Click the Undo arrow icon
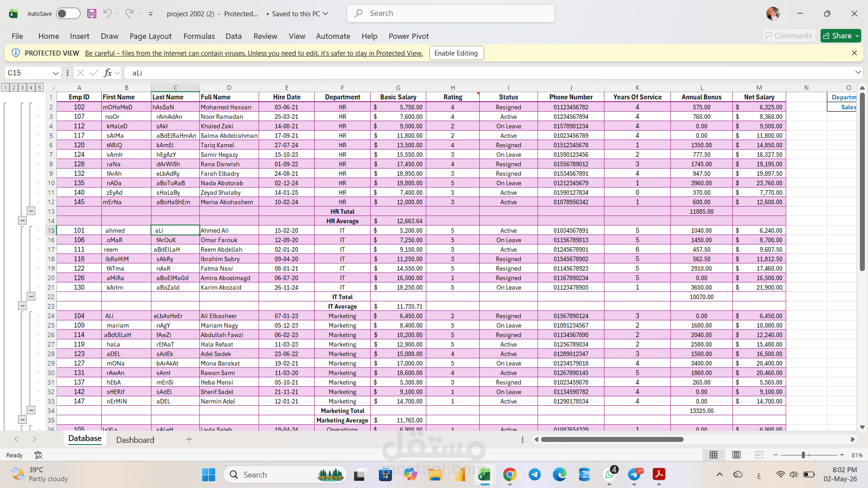 click(107, 14)
